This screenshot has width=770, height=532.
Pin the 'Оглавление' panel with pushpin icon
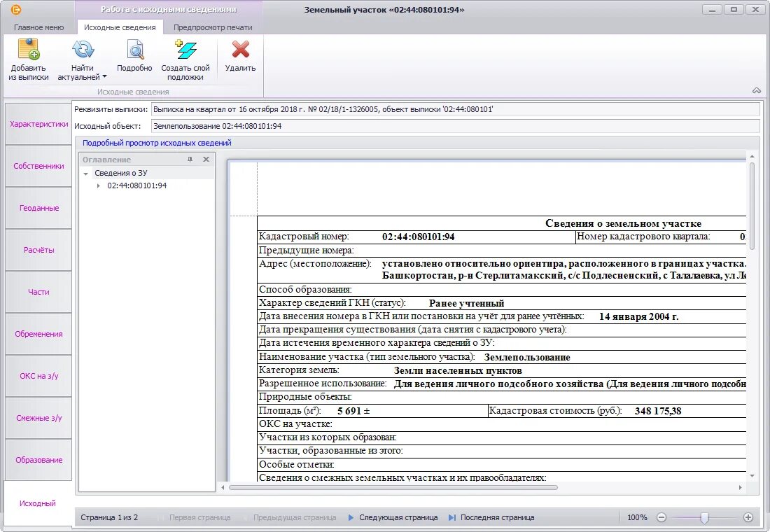pyautogui.click(x=190, y=160)
